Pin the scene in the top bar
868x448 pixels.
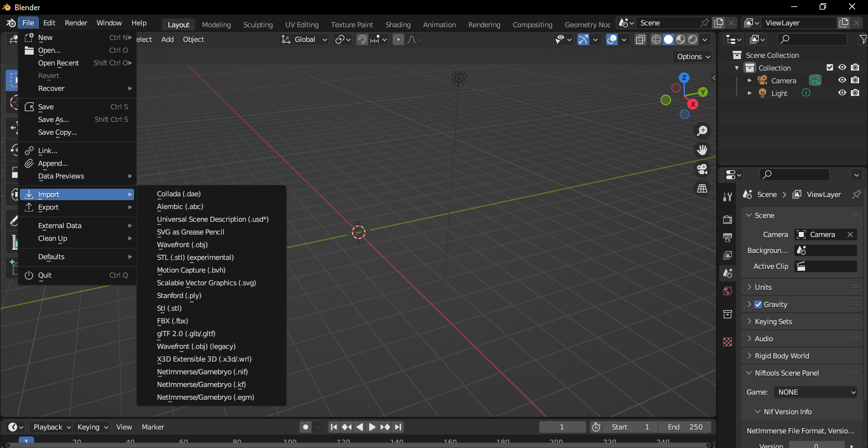pyautogui.click(x=705, y=22)
